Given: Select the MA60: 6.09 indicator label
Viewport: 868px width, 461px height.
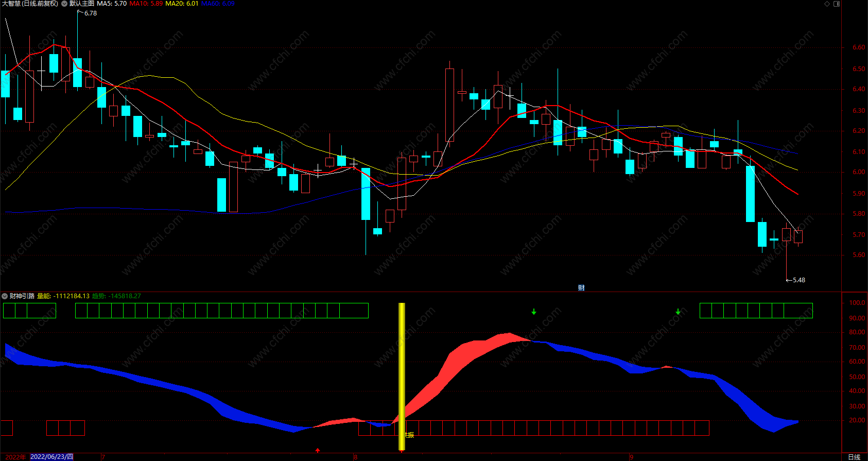Looking at the screenshot, I should point(218,4).
